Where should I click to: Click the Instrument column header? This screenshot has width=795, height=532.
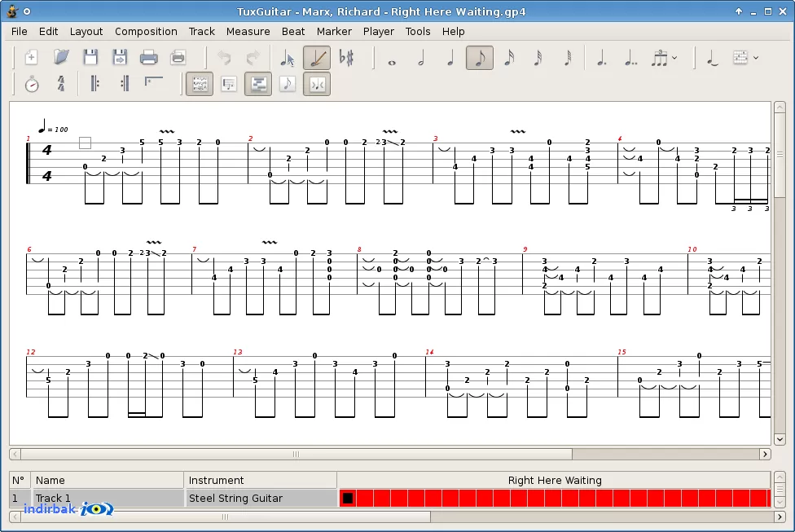[x=261, y=481]
